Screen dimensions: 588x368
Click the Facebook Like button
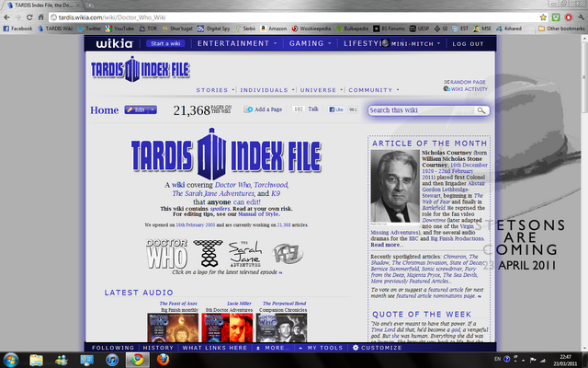click(x=336, y=109)
